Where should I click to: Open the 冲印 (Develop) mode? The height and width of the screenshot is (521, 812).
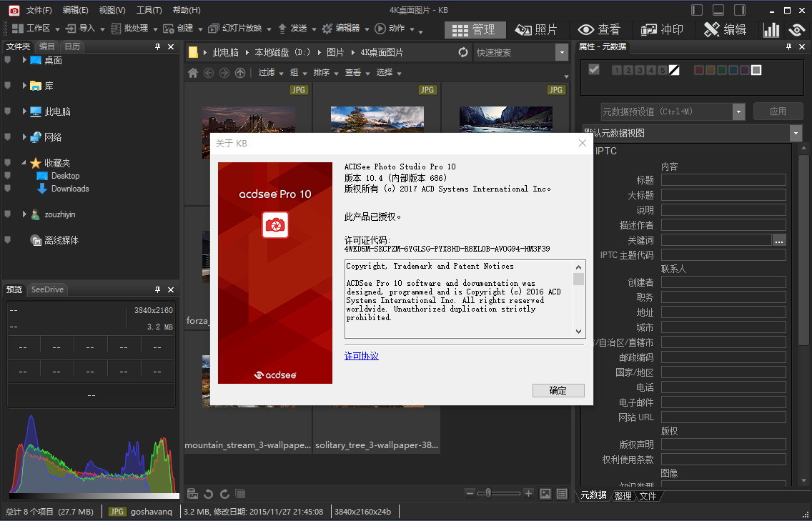[x=662, y=29]
